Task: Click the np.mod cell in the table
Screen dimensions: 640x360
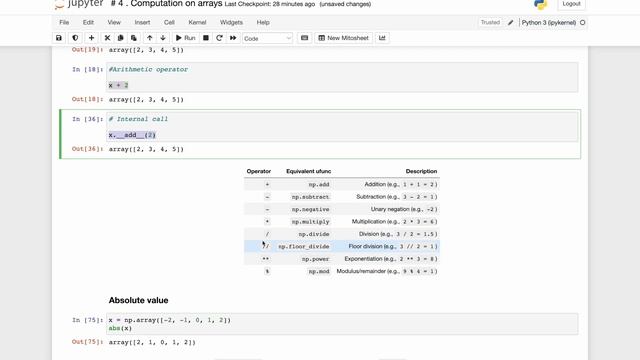Action: (319, 271)
